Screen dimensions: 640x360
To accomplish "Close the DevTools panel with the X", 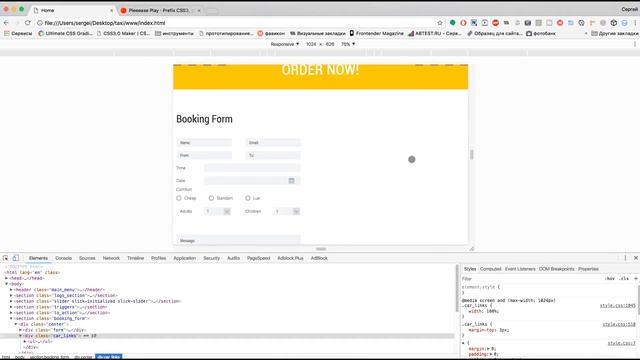I will pyautogui.click(x=636, y=258).
